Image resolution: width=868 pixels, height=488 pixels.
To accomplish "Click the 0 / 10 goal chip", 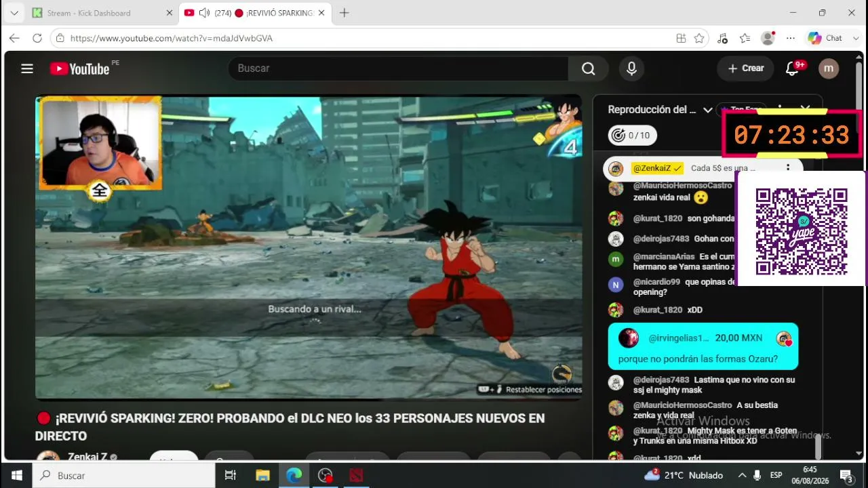I will 631,136.
